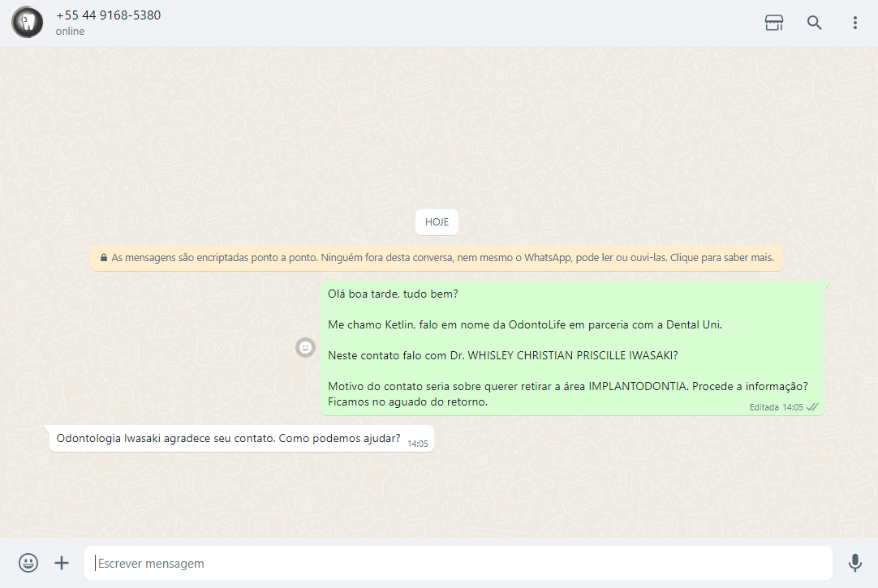Click the line 'Me chamo Ketlin'
Image resolution: width=878 pixels, height=588 pixels.
coord(525,325)
